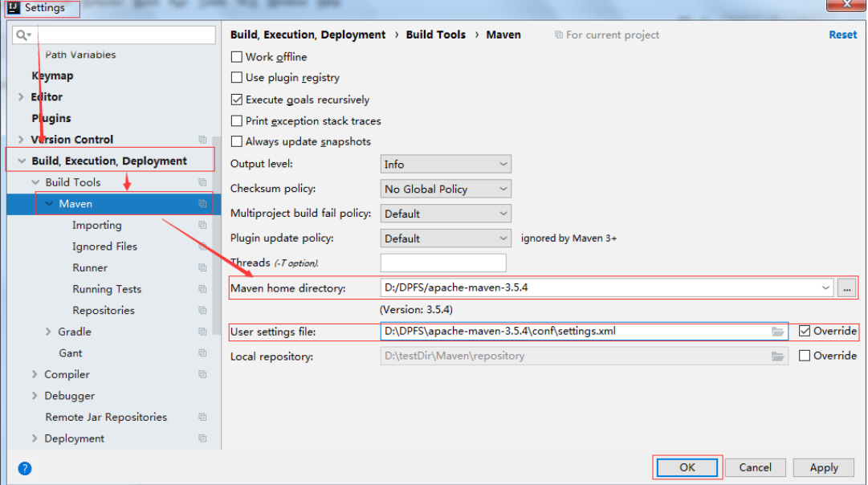Click the project-level icon beside Importing

(x=202, y=225)
